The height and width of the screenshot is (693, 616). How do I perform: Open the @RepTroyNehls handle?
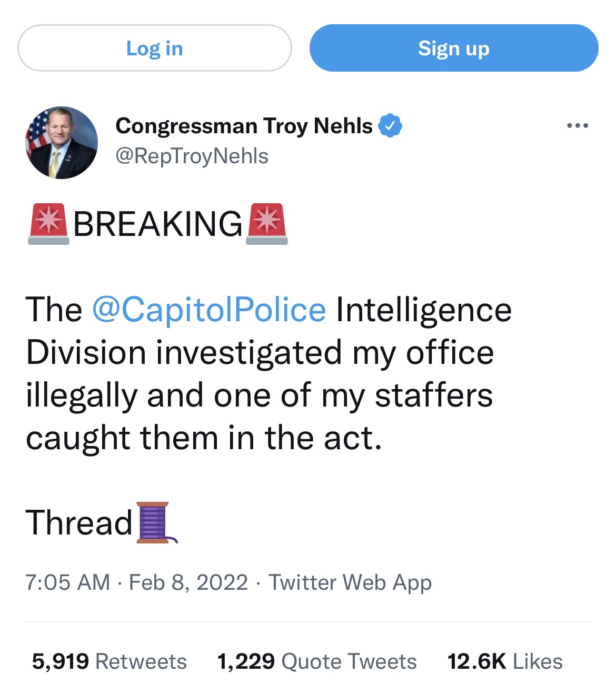pyautogui.click(x=192, y=156)
